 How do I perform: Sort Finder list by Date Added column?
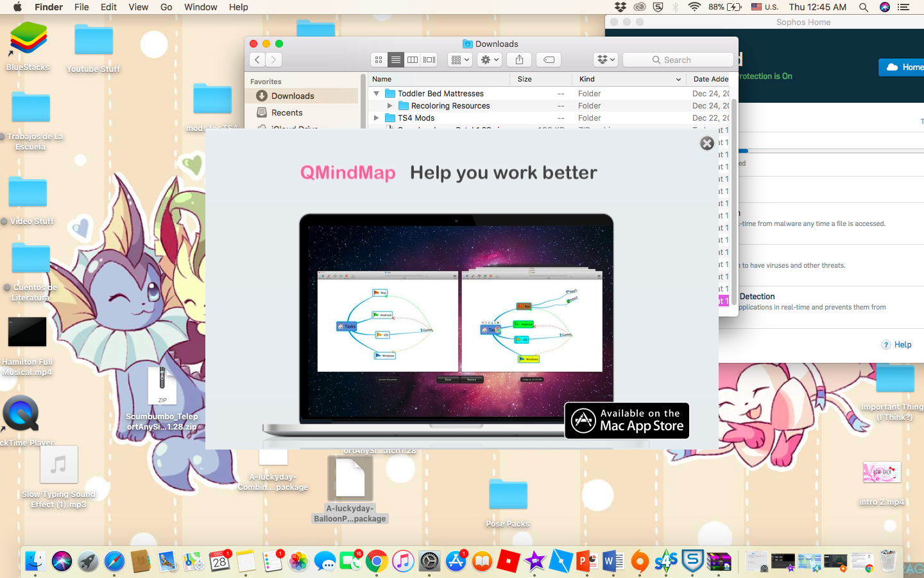tap(708, 79)
